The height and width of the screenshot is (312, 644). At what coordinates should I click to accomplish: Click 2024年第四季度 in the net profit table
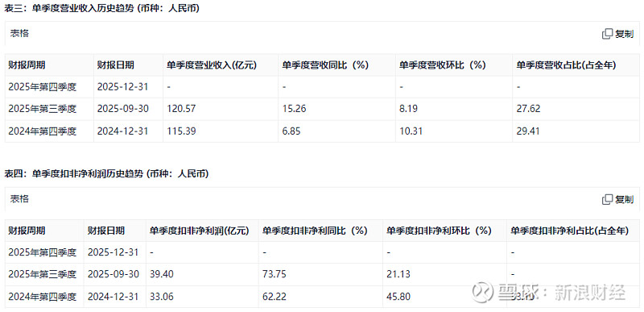(43, 297)
